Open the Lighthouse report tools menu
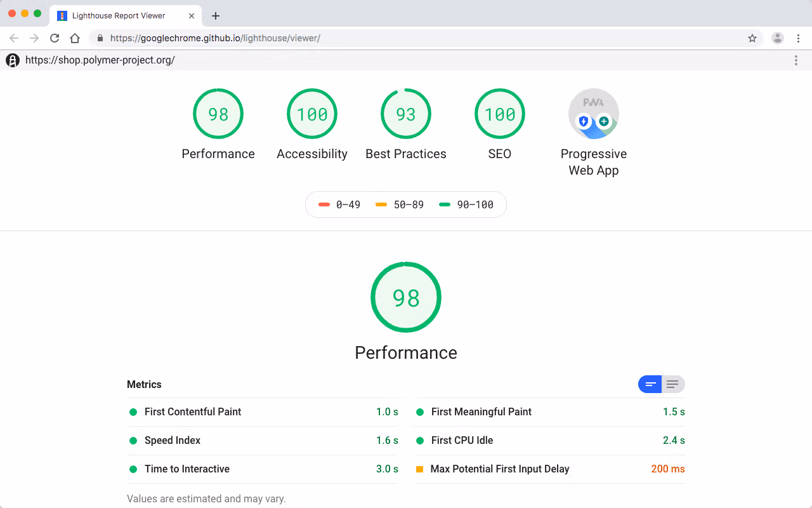812x508 pixels. pos(796,60)
